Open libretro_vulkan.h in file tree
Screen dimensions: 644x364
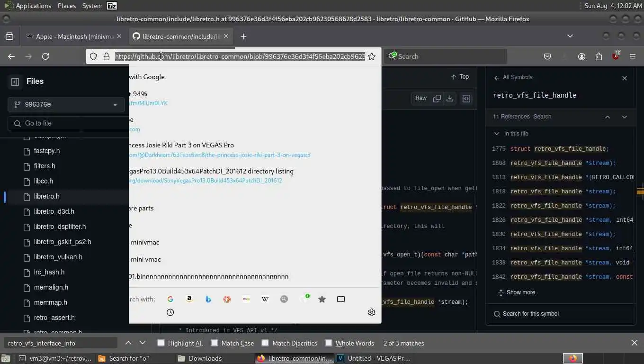coord(58,257)
